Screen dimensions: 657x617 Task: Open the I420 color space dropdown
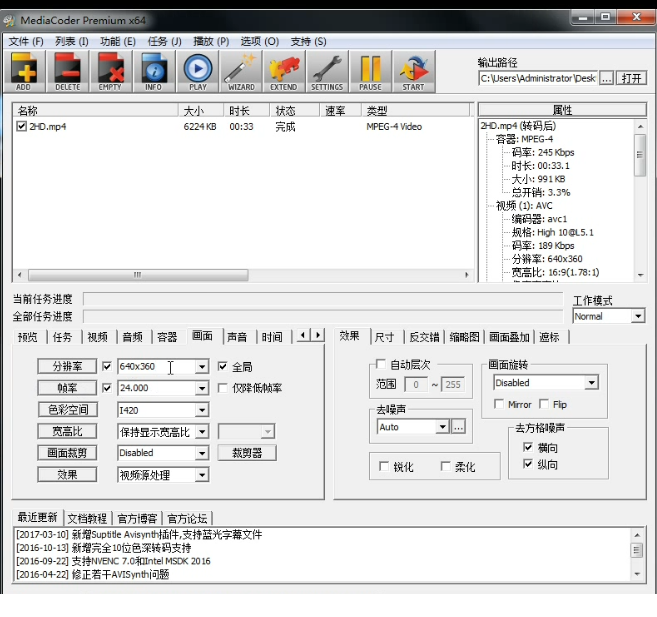(x=202, y=410)
